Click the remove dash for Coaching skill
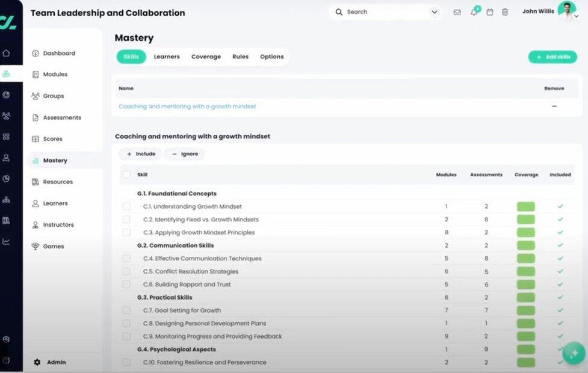 554,106
